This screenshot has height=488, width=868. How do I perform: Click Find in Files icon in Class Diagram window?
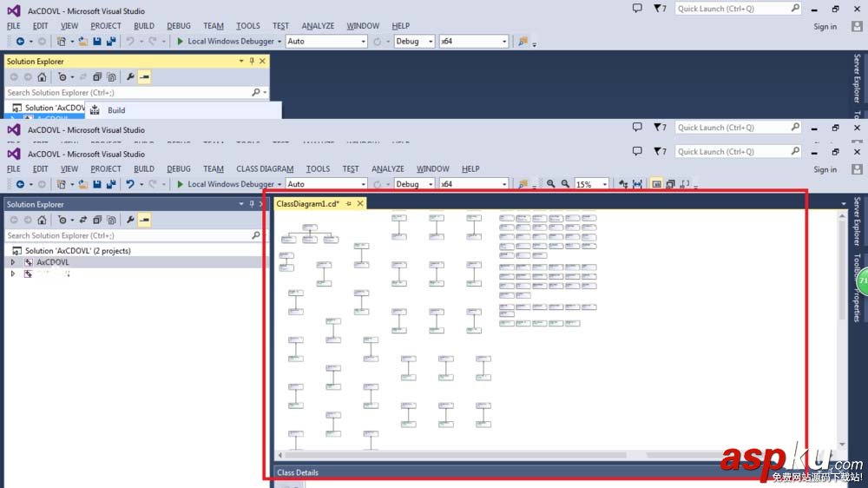tap(523, 184)
